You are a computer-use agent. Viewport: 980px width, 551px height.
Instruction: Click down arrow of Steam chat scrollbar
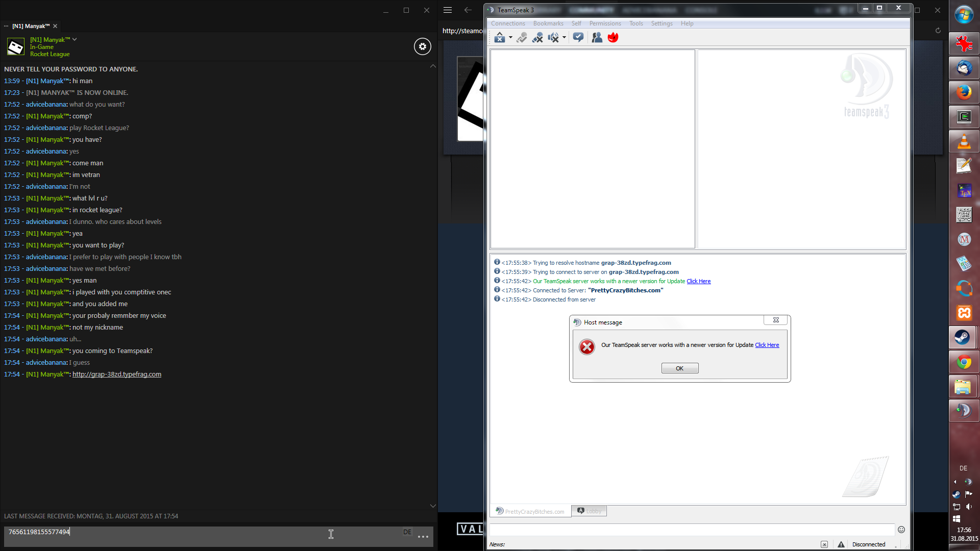pos(433,506)
